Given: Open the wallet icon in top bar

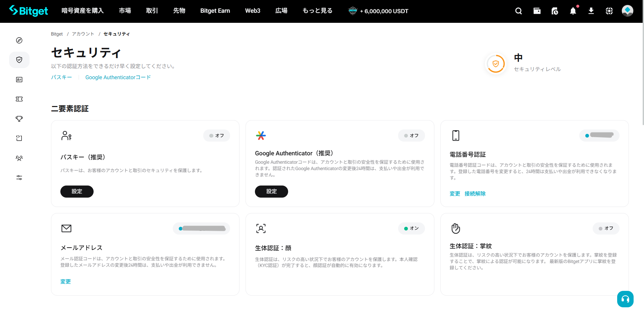Looking at the screenshot, I should coord(537,11).
